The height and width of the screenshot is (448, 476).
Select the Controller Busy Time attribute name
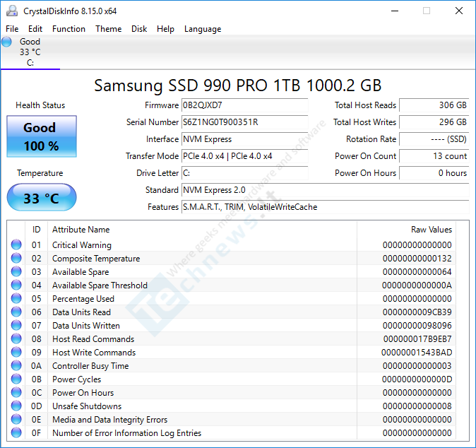tap(90, 366)
